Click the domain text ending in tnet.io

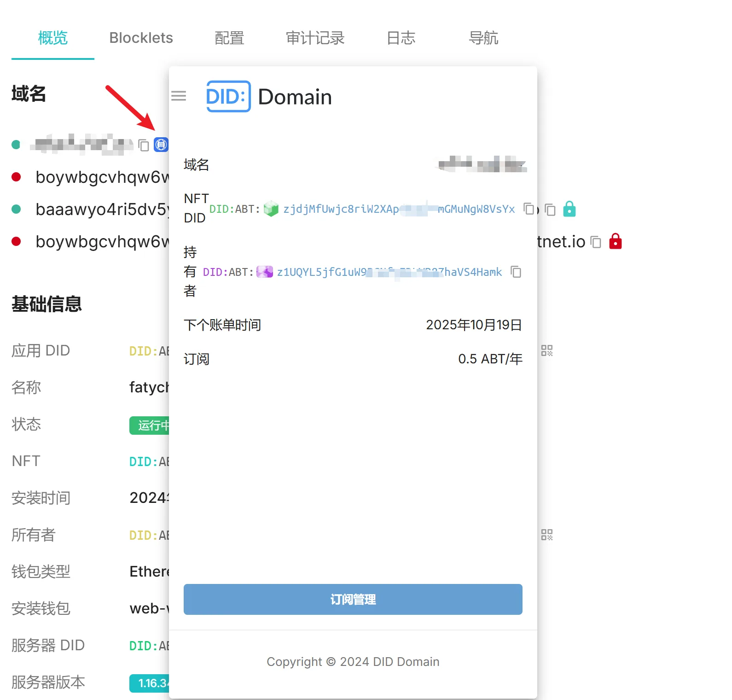(x=561, y=242)
